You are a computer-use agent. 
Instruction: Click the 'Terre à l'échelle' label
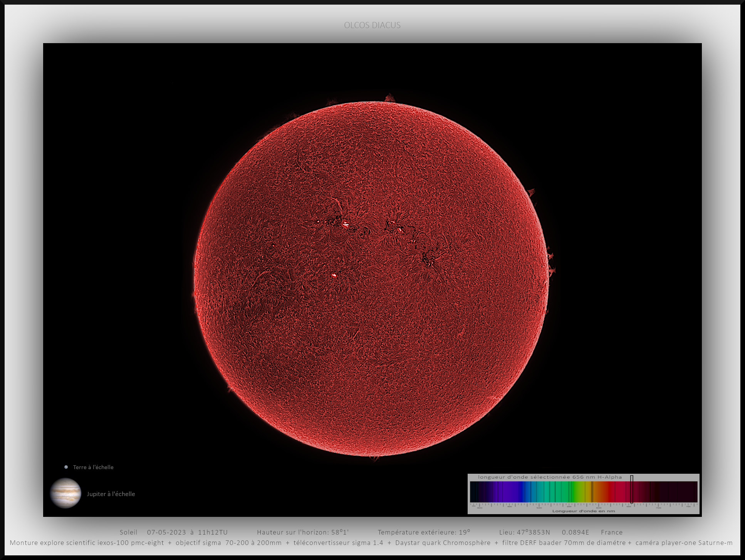93,467
